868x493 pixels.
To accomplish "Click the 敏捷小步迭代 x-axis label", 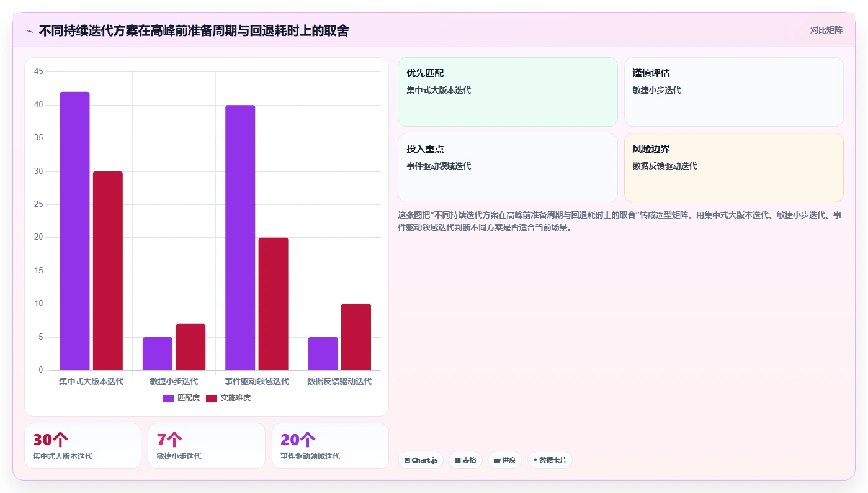I will (174, 381).
